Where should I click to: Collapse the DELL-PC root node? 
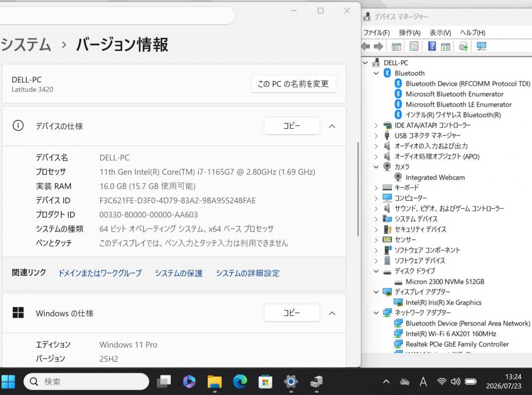(365, 63)
